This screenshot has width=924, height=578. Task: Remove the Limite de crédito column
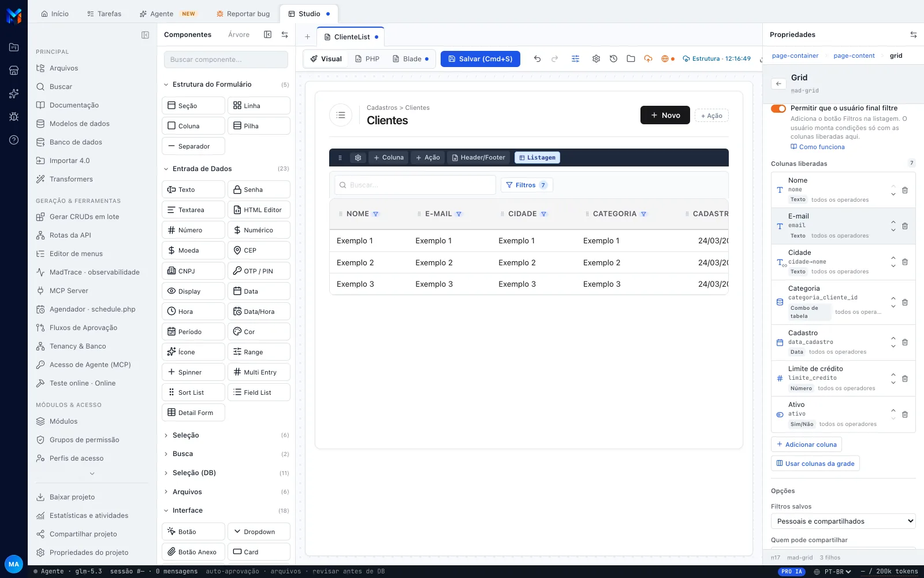point(905,379)
